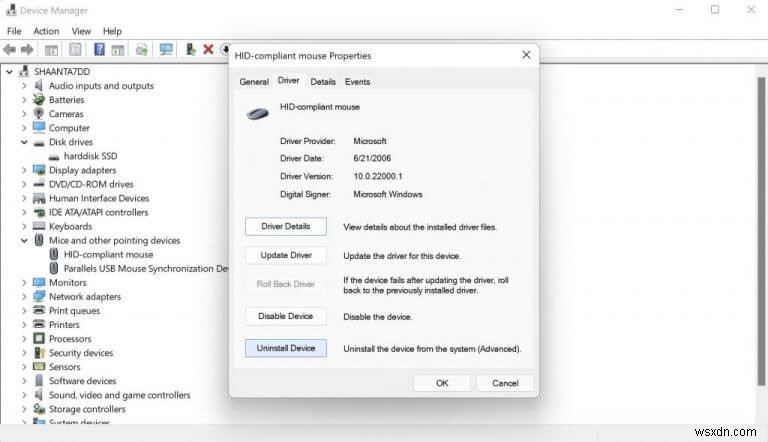Click the Network adapters category icon
This screenshot has width=768, height=442.
[x=39, y=296]
